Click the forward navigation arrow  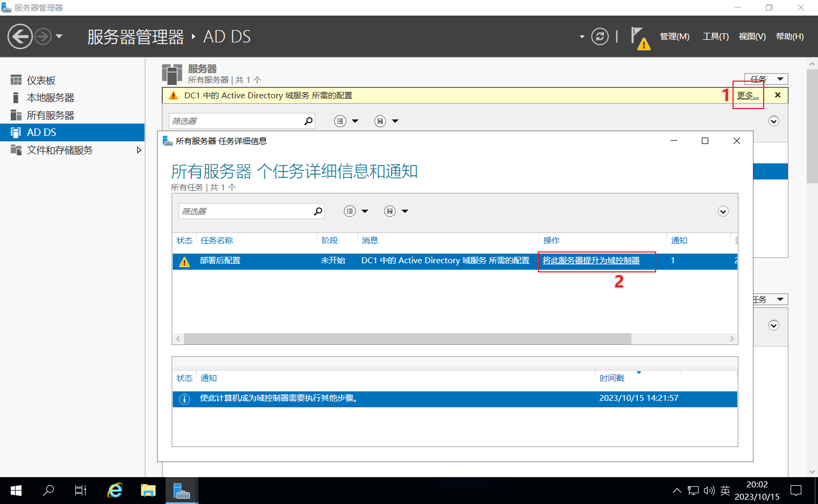[43, 37]
